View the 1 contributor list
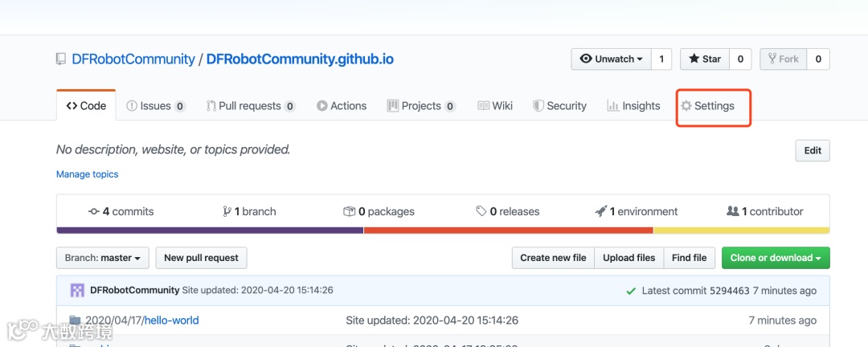This screenshot has width=868, height=347. click(x=764, y=211)
